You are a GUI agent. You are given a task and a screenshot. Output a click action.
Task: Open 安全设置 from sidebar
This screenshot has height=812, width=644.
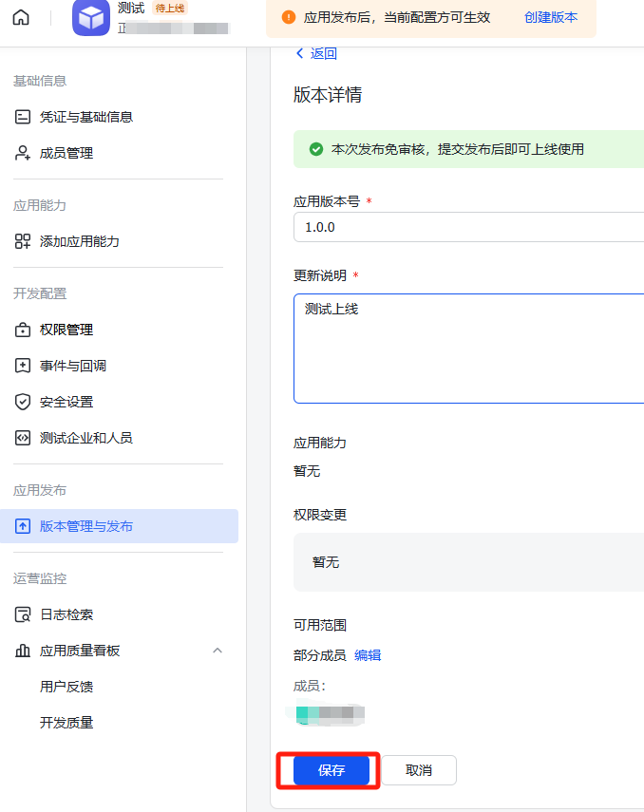click(x=66, y=402)
